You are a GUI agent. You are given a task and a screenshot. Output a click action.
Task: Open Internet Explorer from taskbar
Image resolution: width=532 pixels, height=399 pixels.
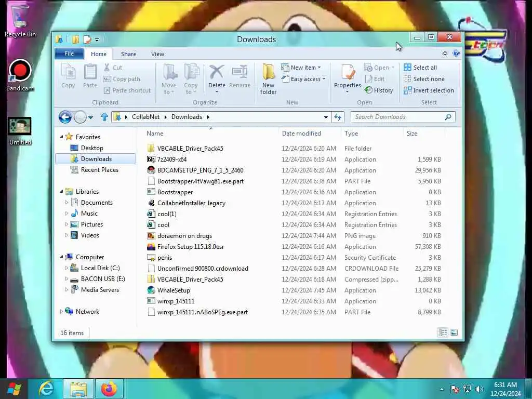pyautogui.click(x=46, y=389)
